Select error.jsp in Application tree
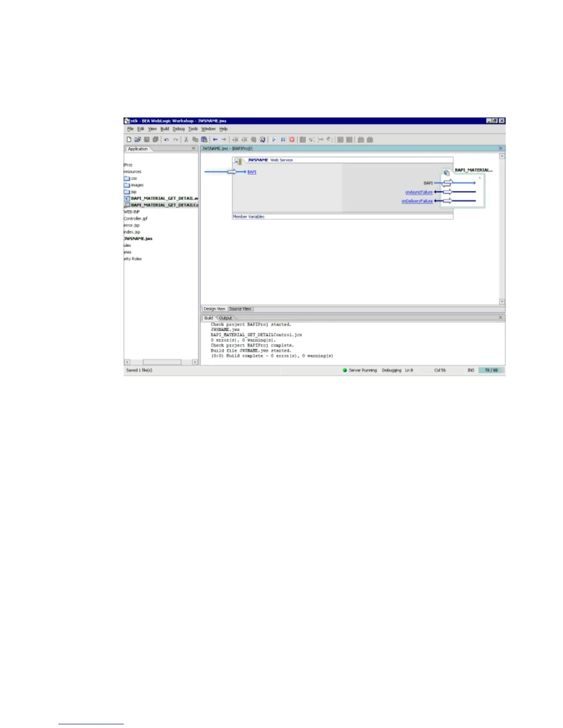This screenshot has height=728, width=563. point(132,225)
